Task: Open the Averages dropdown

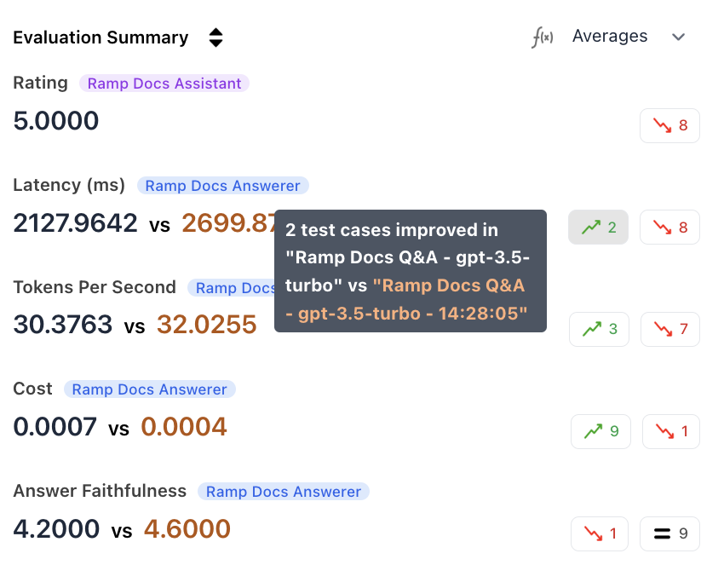Action: click(629, 37)
